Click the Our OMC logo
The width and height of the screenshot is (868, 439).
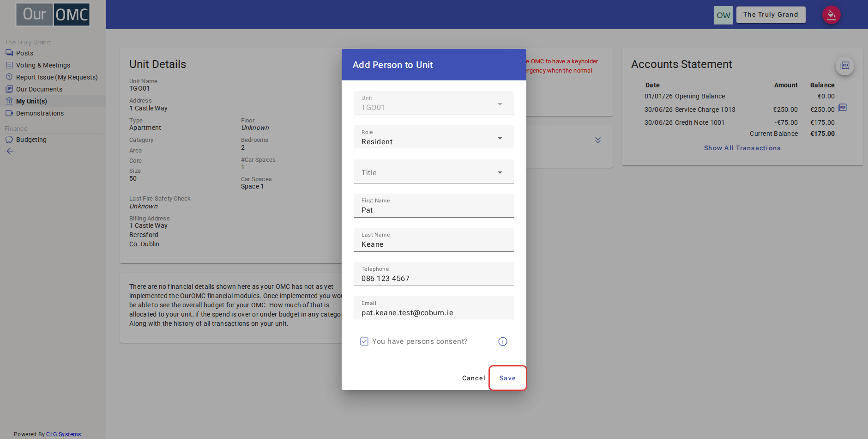tap(53, 14)
